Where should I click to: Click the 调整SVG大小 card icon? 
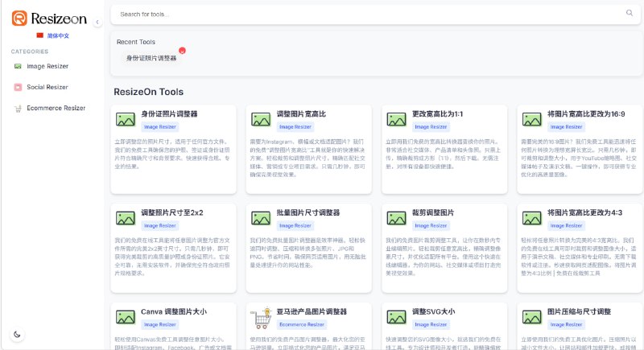pos(396,317)
